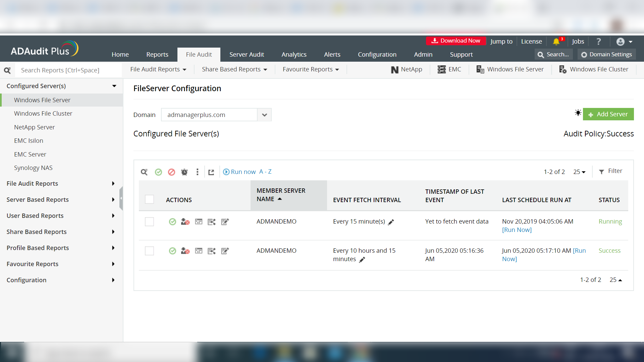Open the notifications bell icon
This screenshot has height=362, width=644.
[556, 42]
